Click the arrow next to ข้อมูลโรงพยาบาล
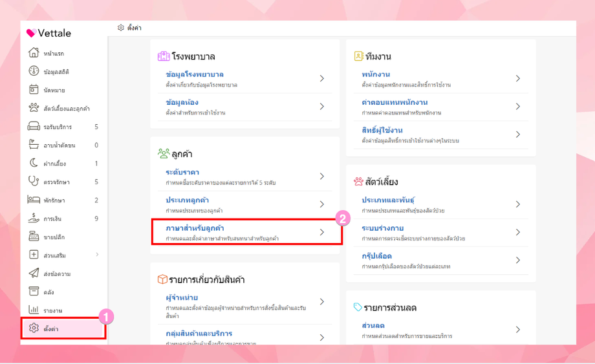This screenshot has height=364, width=595. pos(322,78)
